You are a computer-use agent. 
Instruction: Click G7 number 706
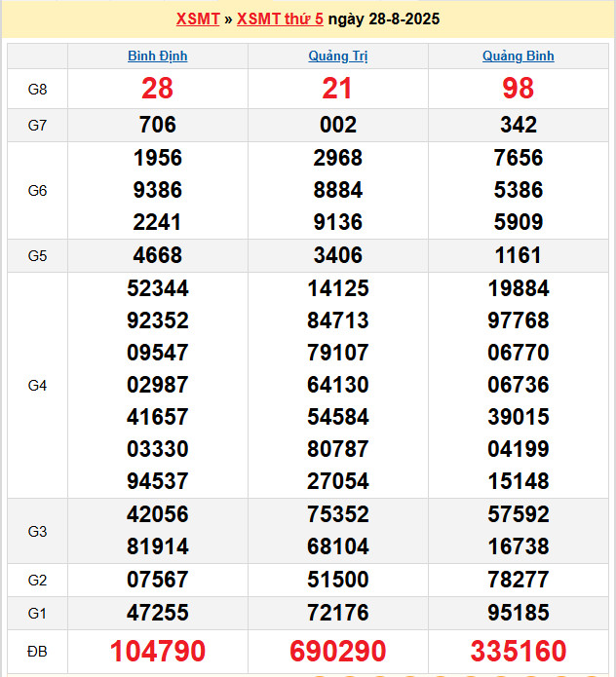(x=157, y=125)
